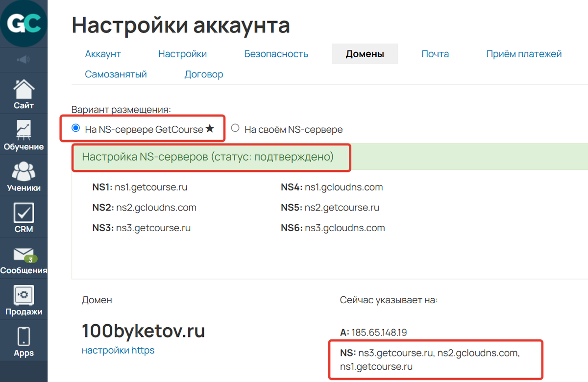Open the Ученики section in sidebar
The width and height of the screenshot is (588, 382).
pos(24,176)
